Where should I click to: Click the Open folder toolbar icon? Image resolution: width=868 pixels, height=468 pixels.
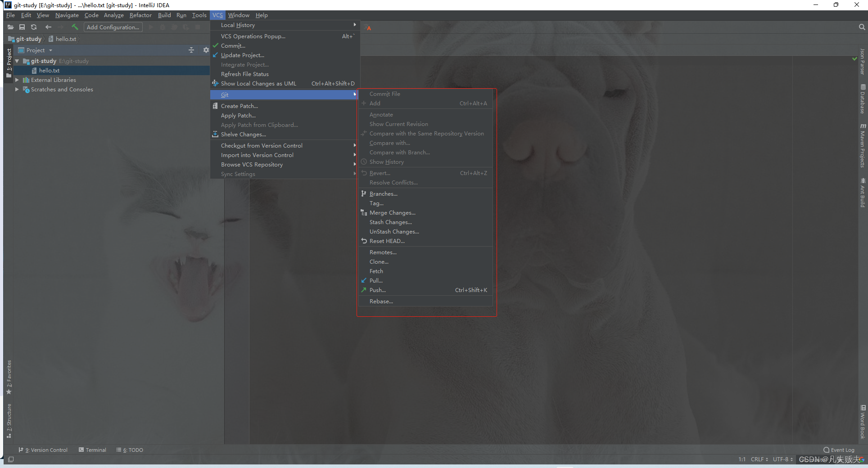pos(10,27)
